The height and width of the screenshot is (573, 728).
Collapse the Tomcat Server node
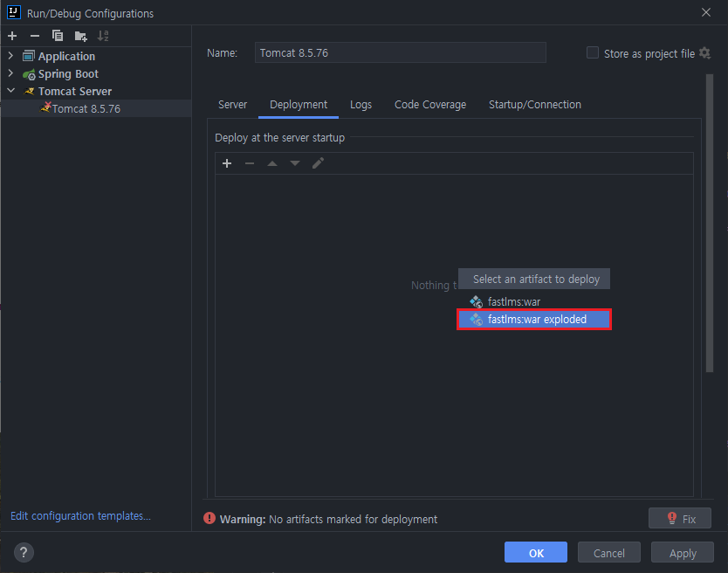(11, 91)
